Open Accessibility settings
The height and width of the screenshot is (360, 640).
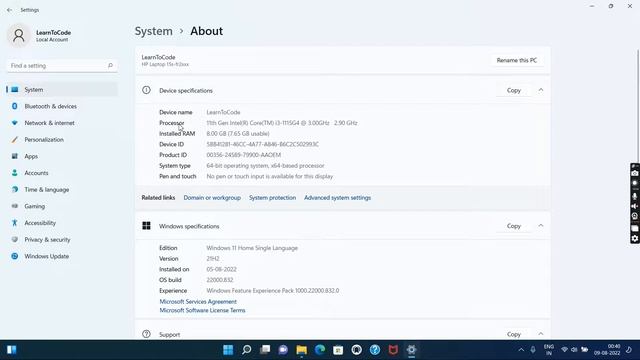click(62, 223)
